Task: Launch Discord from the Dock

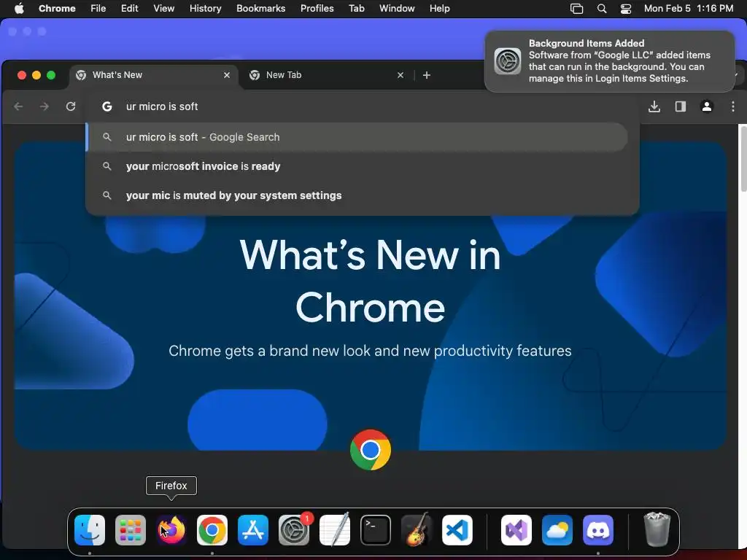Action: (x=598, y=530)
